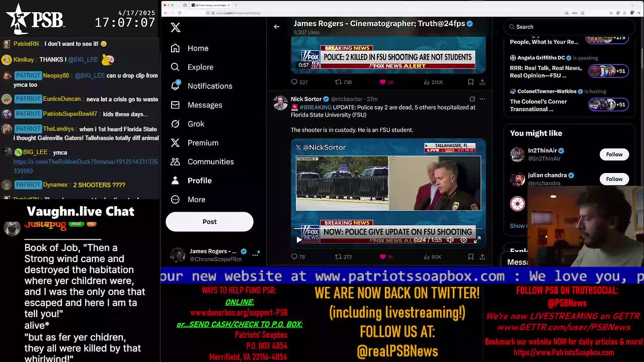Viewport: 644px width, 362px height.
Task: Reply to the tweet with 227 replies
Action: [299, 82]
